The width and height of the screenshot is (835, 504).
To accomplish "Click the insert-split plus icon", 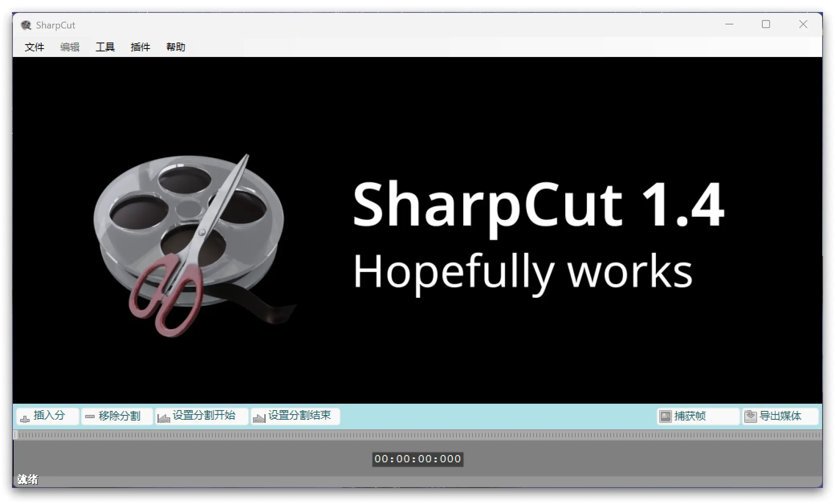I will (25, 419).
